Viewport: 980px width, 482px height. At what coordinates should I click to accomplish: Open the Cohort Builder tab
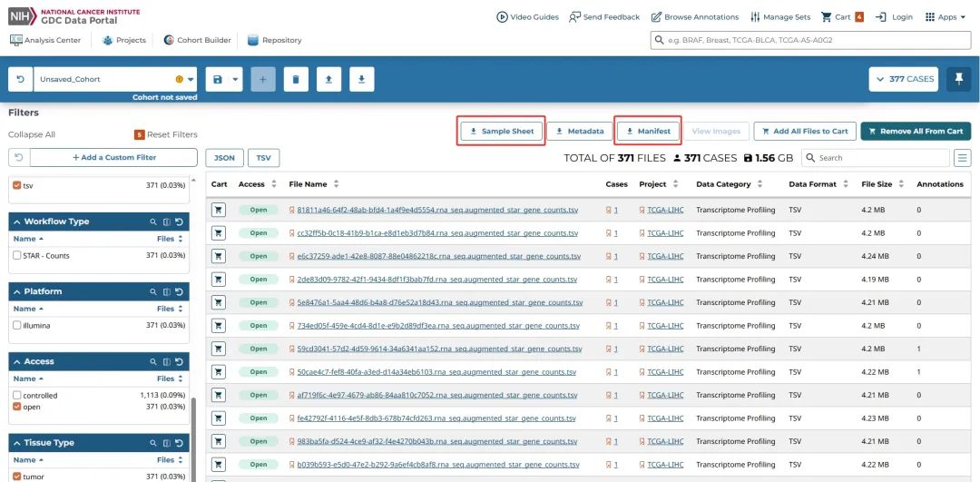point(197,40)
